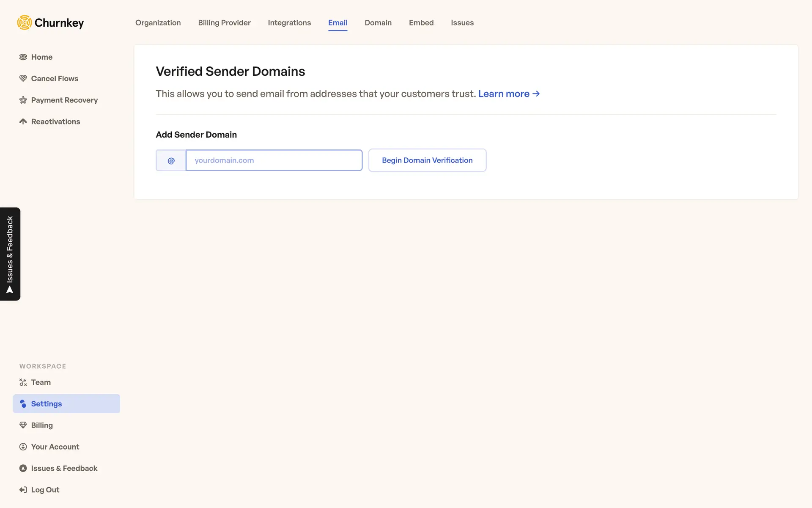This screenshot has height=508, width=812.
Task: Open the vertical Issues & Feedback side tab
Action: point(10,254)
